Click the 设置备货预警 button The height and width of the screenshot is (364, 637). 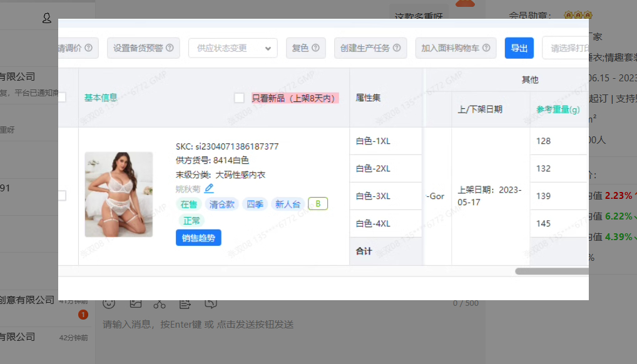143,48
